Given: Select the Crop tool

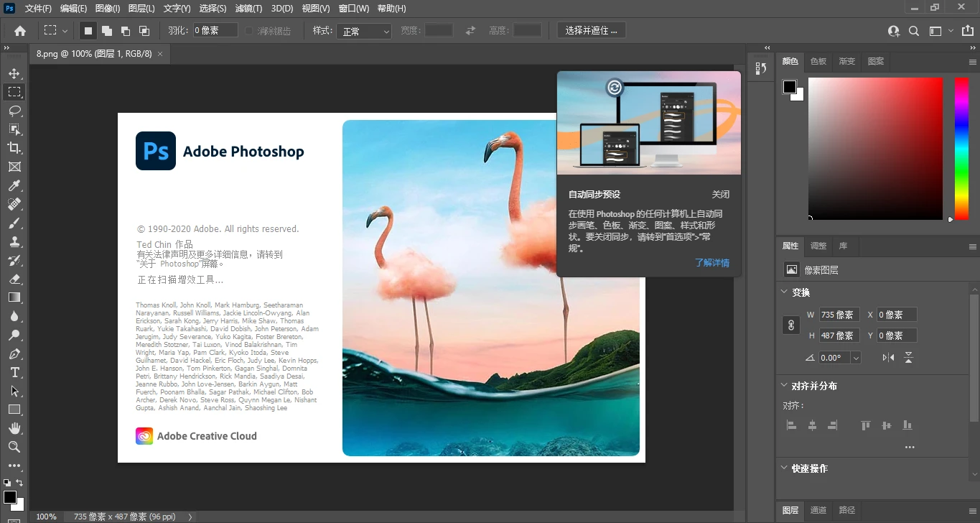Looking at the screenshot, I should click(14, 148).
